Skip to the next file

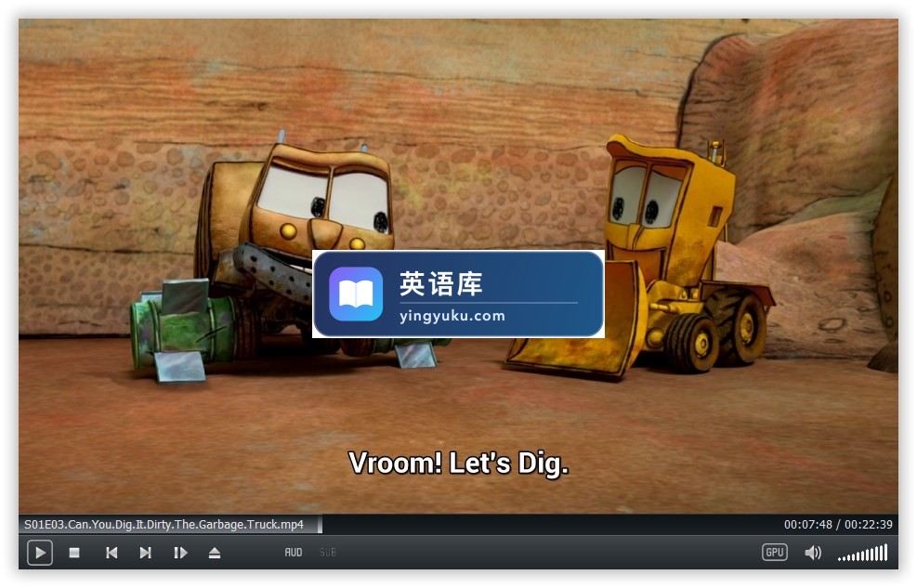pyautogui.click(x=146, y=553)
